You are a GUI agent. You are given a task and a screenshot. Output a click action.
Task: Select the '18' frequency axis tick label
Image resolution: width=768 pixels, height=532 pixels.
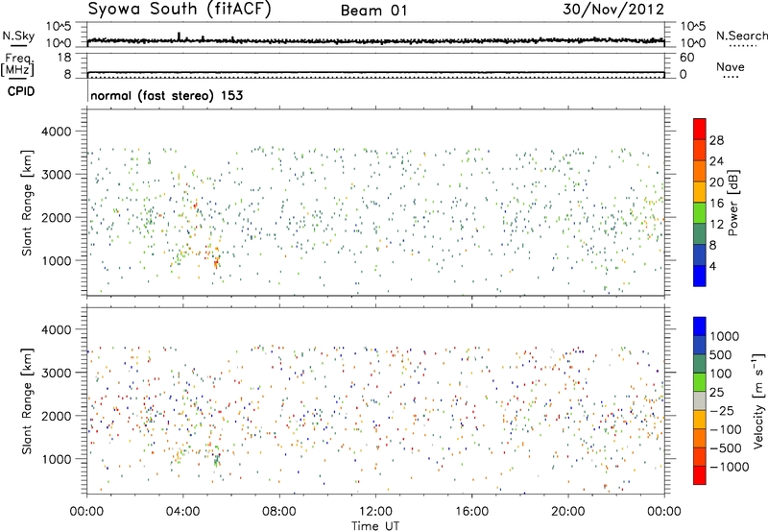pos(64,58)
